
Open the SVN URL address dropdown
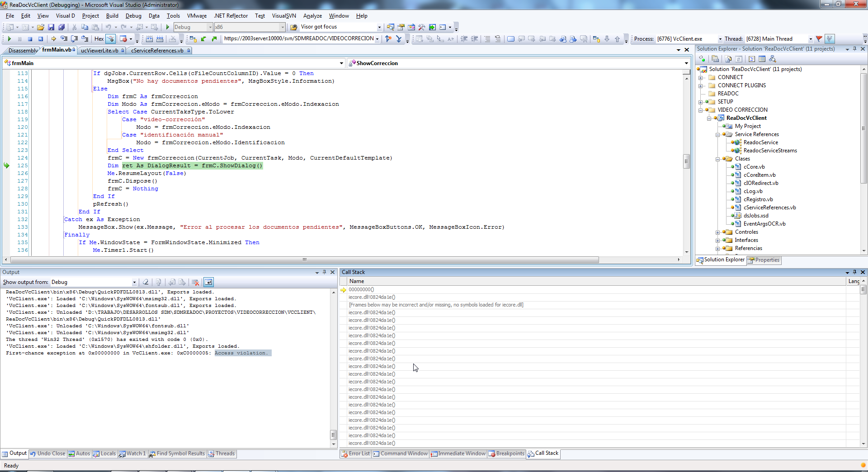click(377, 39)
